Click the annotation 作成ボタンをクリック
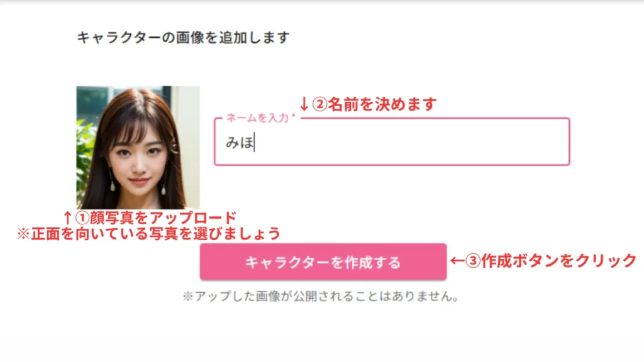The height and width of the screenshot is (362, 644). [x=559, y=261]
